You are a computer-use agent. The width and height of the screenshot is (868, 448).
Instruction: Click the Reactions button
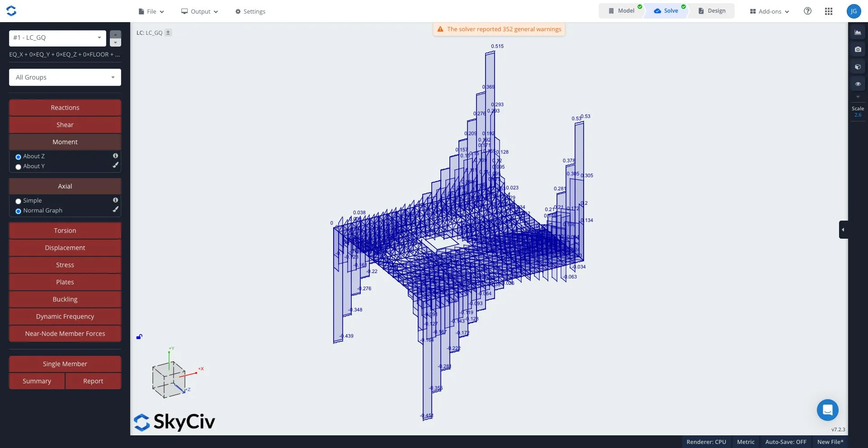(65, 108)
